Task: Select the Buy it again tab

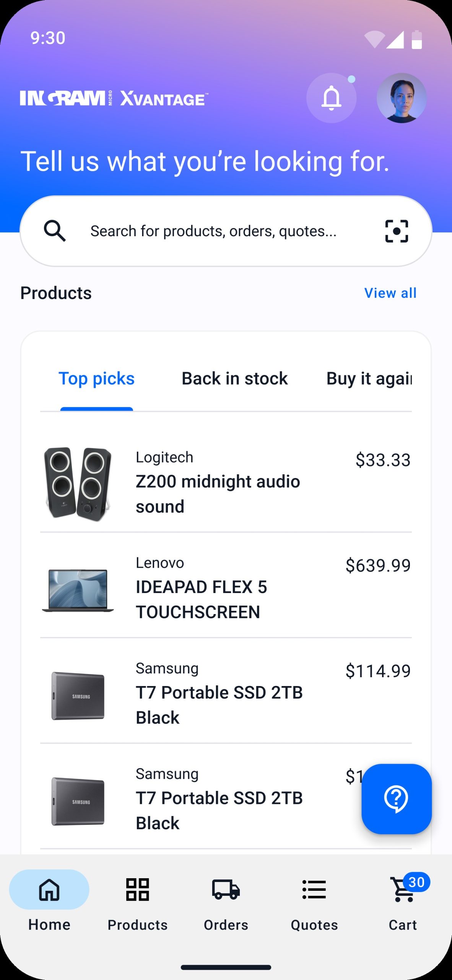Action: point(369,379)
